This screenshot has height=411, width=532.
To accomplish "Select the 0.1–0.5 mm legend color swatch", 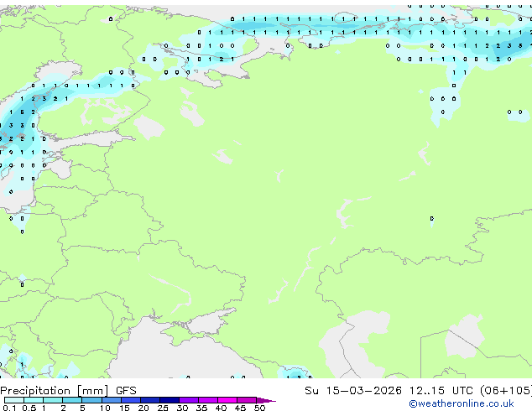I will (x=14, y=400).
